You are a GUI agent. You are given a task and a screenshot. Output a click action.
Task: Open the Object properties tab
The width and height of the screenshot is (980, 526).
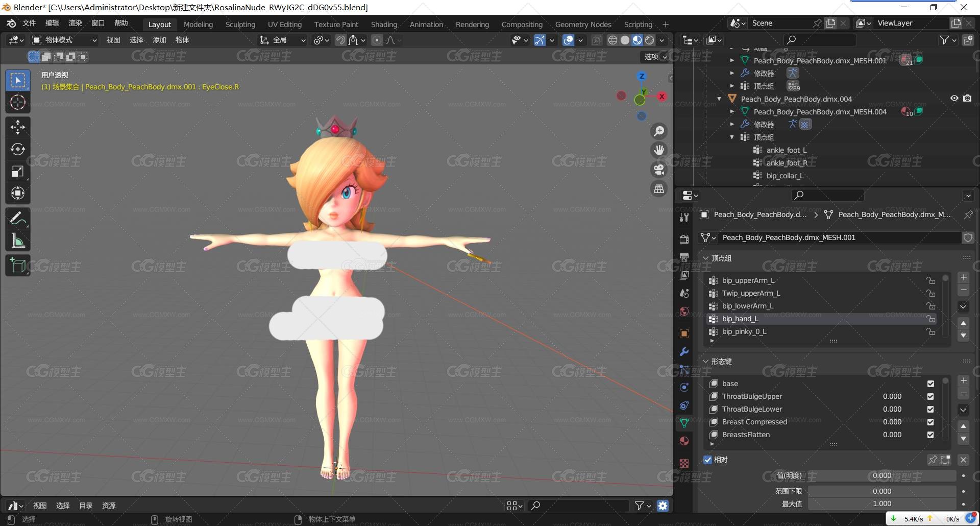(684, 334)
